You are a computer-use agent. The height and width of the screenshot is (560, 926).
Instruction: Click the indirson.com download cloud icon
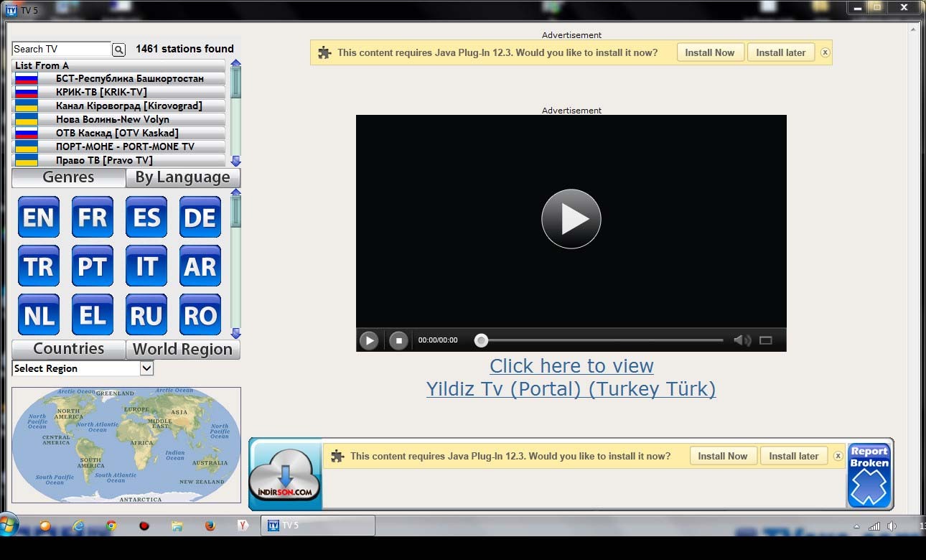tap(285, 475)
